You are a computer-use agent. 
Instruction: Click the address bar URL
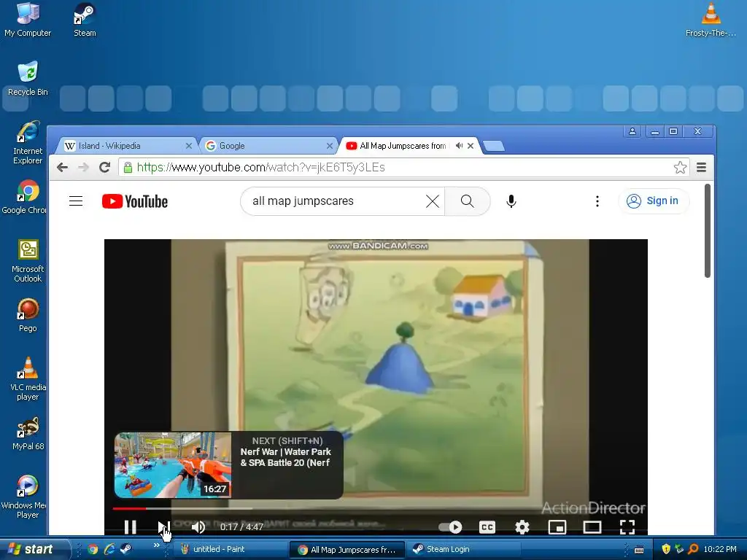[260, 167]
